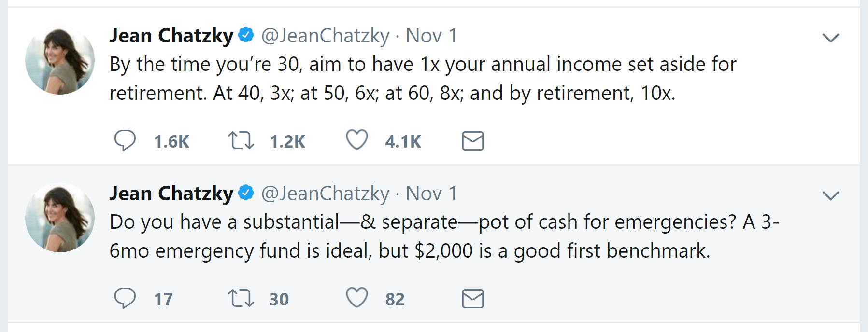Open Nov 1 timestamp on second tweet
The image size is (868, 332).
(431, 194)
